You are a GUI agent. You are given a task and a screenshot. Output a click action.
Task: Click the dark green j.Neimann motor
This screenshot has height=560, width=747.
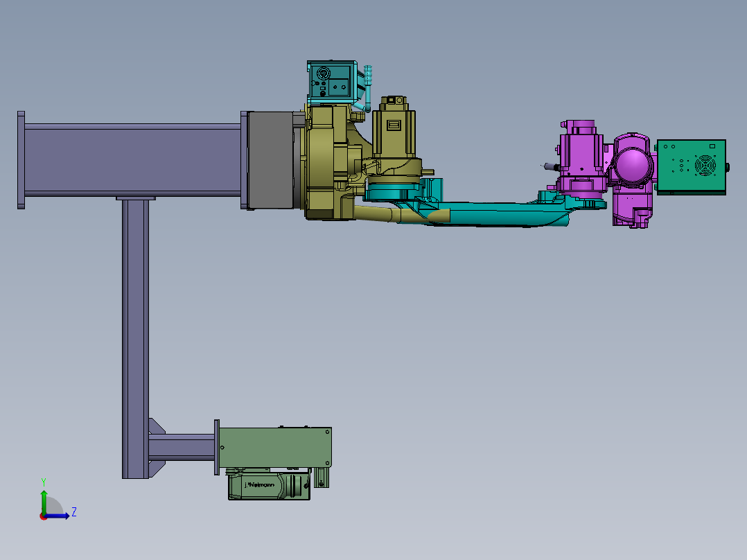click(x=269, y=486)
